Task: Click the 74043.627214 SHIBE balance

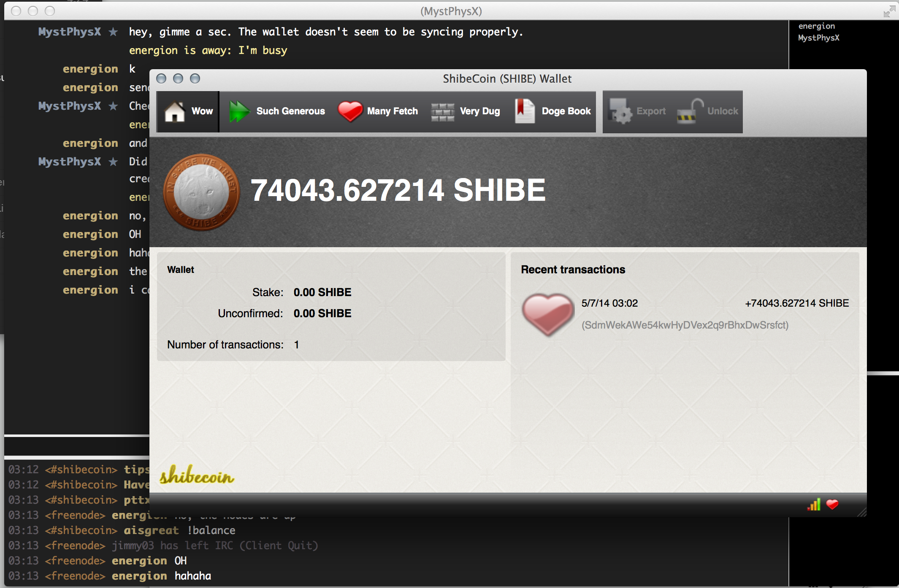Action: click(x=398, y=190)
